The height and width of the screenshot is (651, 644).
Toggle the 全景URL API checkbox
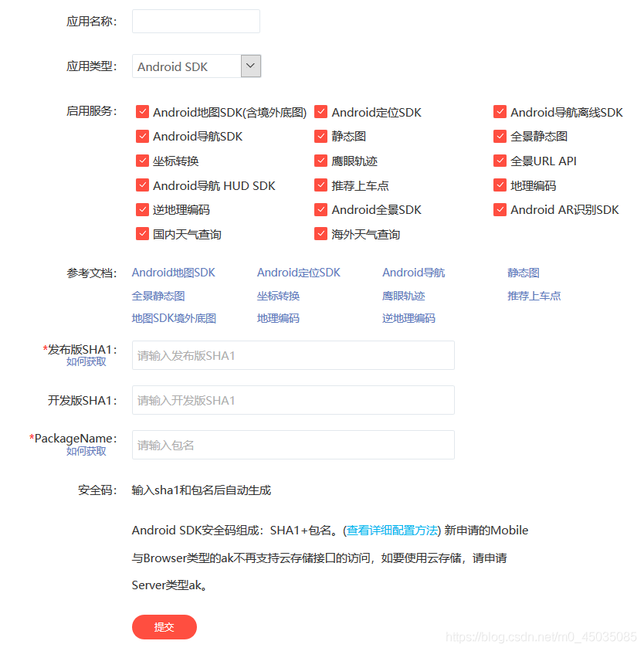[500, 161]
